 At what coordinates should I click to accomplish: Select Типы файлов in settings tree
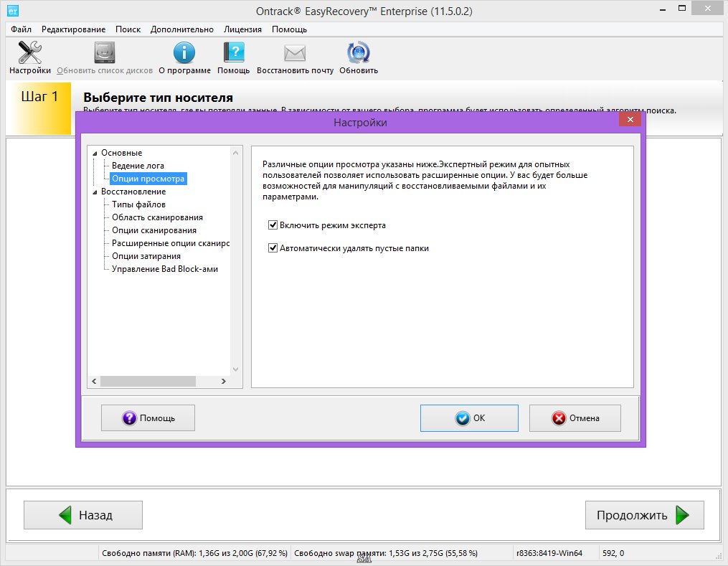coord(138,204)
